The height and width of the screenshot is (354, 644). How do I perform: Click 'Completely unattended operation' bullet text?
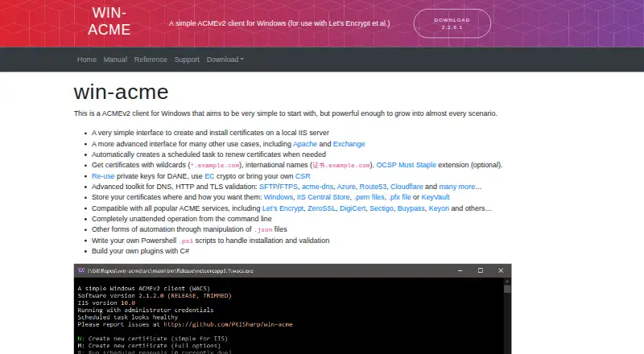pyautogui.click(x=182, y=219)
